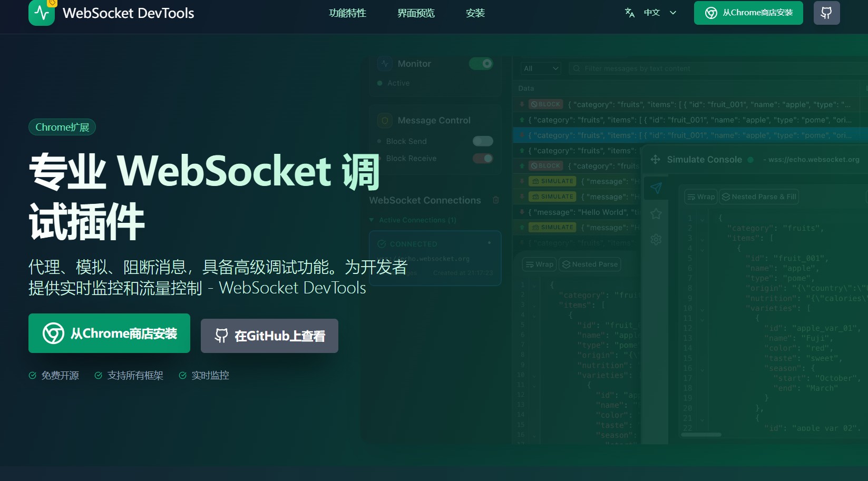Screen dimensions: 868x481
Task: Open the 功能特性 navigation item
Action: coord(347,13)
